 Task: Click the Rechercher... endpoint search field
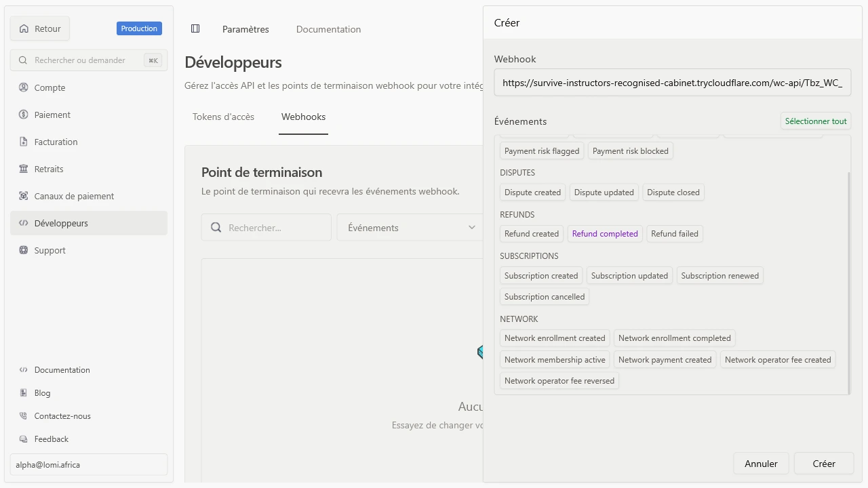click(267, 228)
